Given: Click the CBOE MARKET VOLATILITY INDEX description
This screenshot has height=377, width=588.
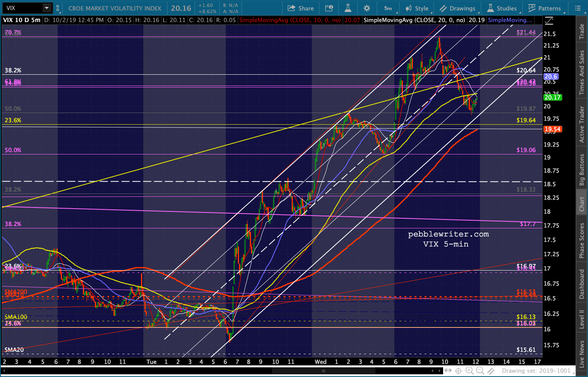Looking at the screenshot, I should [115, 8].
